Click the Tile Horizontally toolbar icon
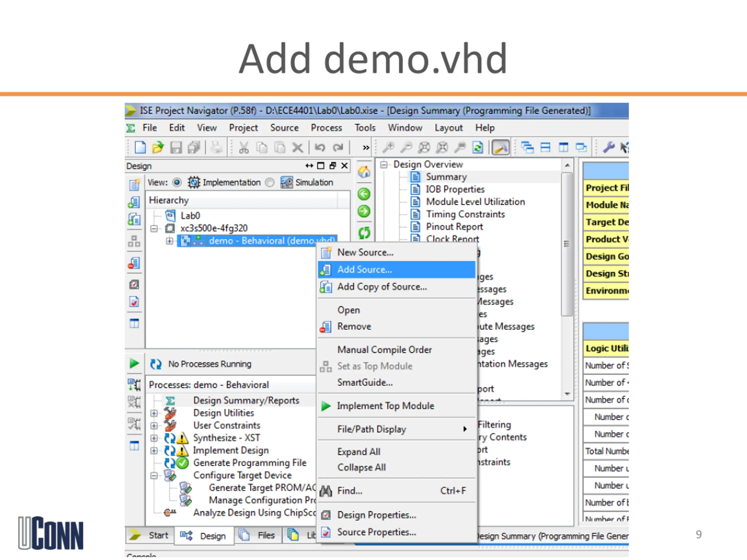Screen dimensions: 747x560 point(545,148)
